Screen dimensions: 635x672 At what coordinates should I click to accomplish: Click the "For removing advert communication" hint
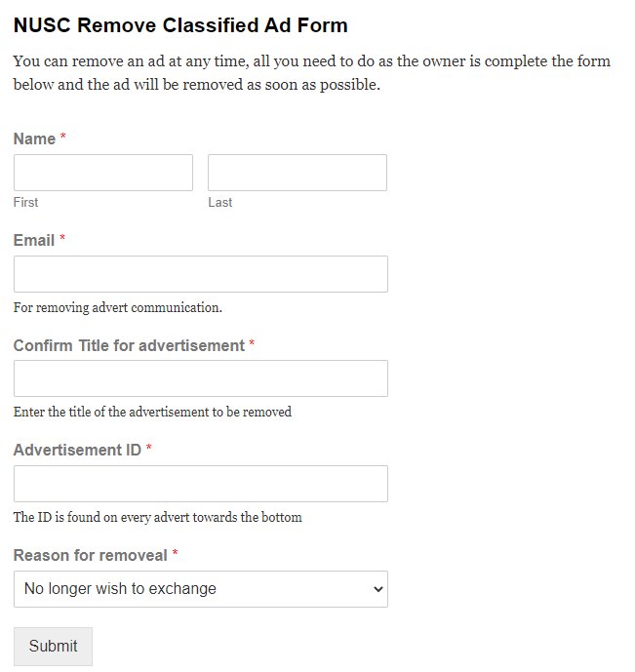click(x=118, y=307)
